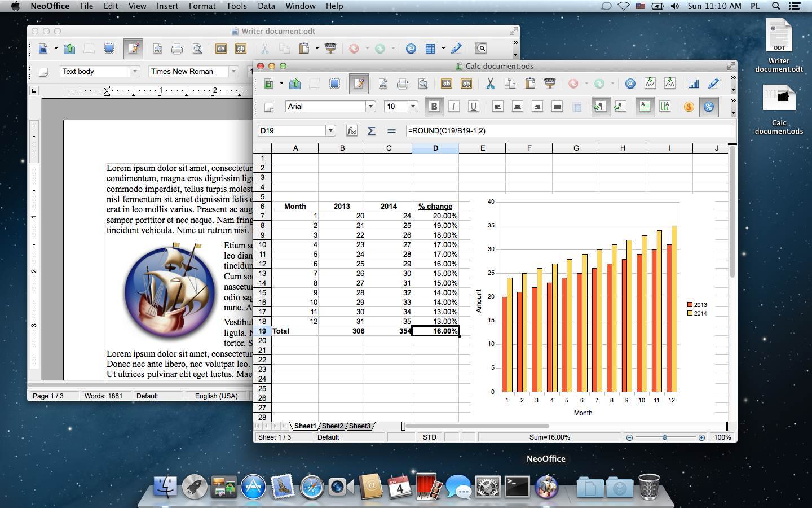Click the Sum sigma icon
Viewport: 812px width, 508px height.
(371, 131)
